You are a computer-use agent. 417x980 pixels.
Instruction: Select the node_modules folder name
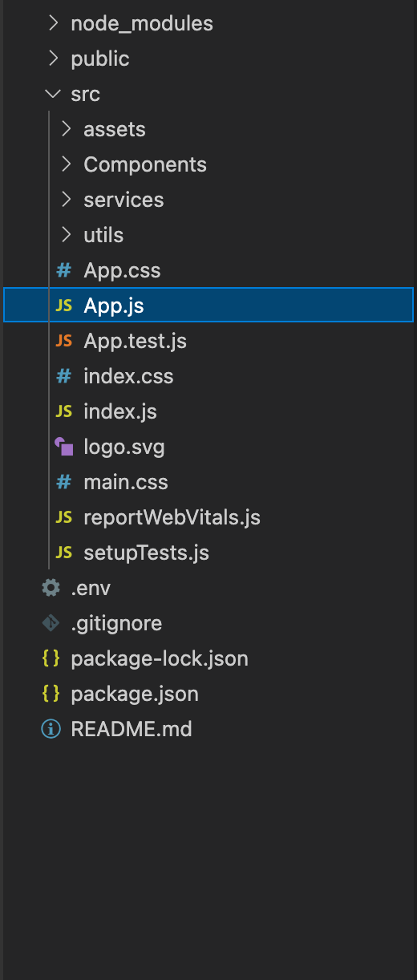pyautogui.click(x=142, y=24)
